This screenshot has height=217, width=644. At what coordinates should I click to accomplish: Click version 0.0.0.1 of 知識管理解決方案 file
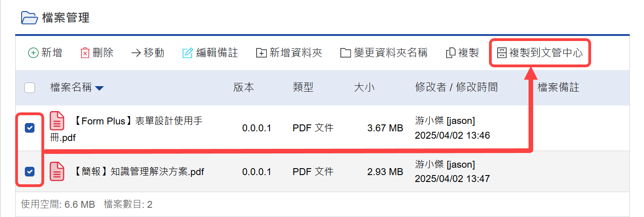tap(257, 172)
